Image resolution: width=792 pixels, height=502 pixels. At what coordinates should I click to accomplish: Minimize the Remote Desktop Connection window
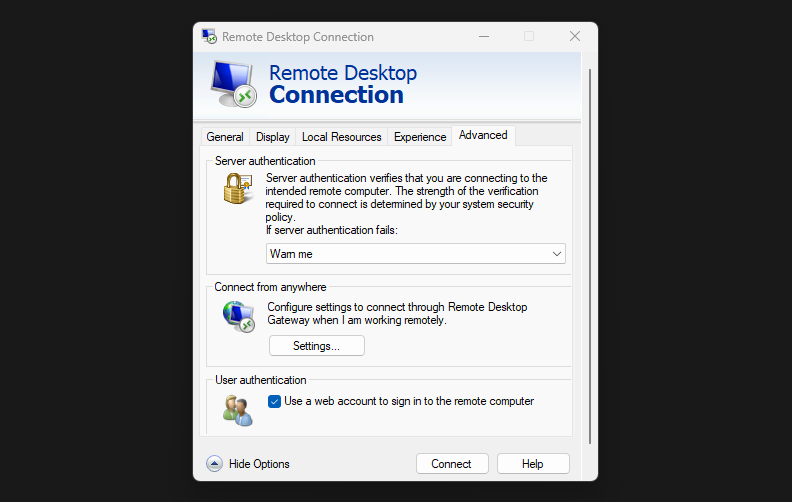click(x=484, y=36)
